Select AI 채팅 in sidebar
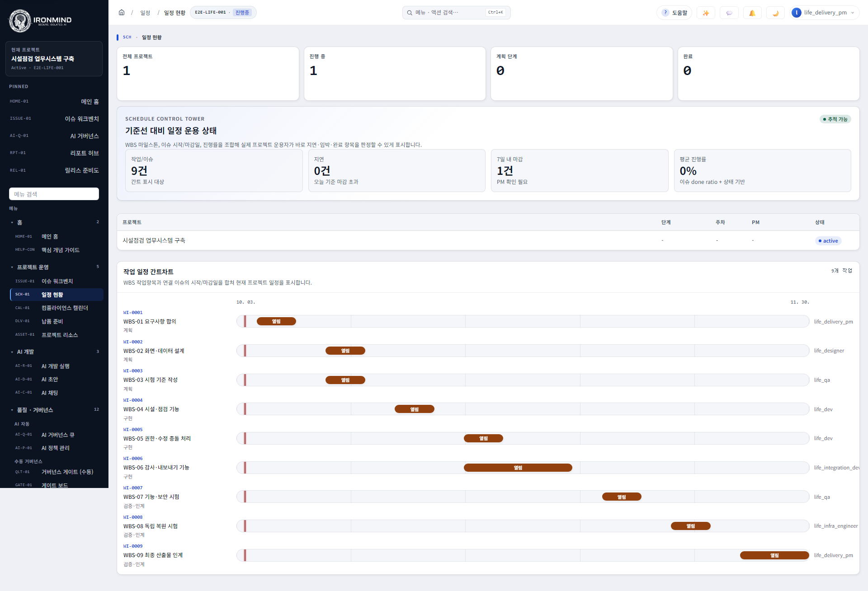The height and width of the screenshot is (591, 868). (57, 393)
